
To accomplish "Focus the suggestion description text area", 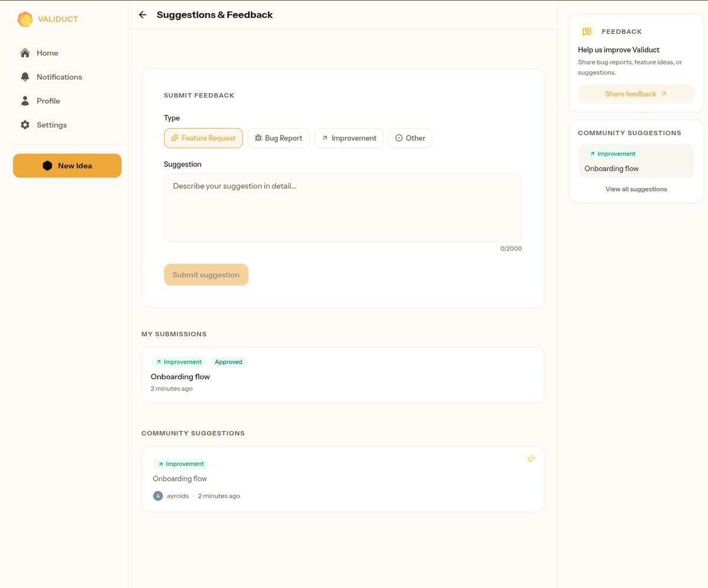I will [343, 208].
